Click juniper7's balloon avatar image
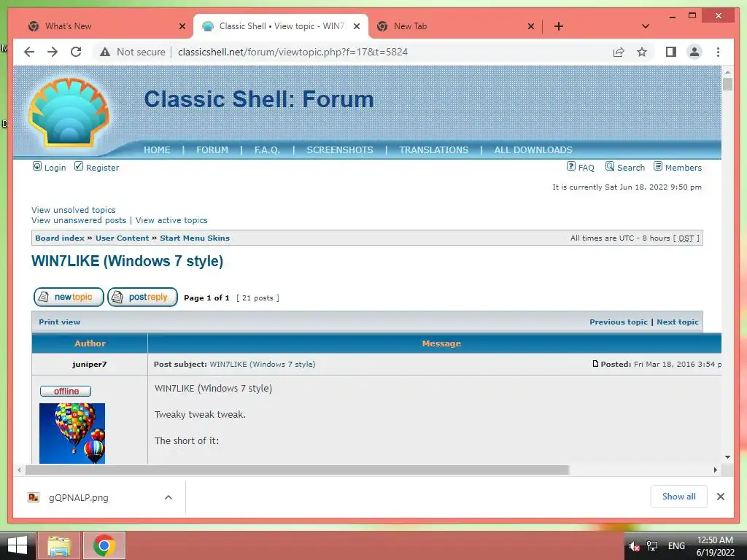747x560 pixels. [72, 433]
